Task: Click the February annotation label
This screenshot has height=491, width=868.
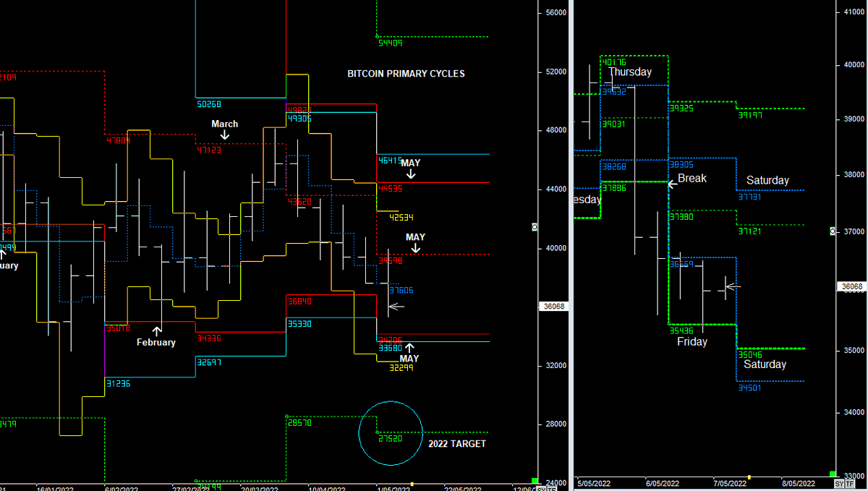Action: click(x=156, y=342)
